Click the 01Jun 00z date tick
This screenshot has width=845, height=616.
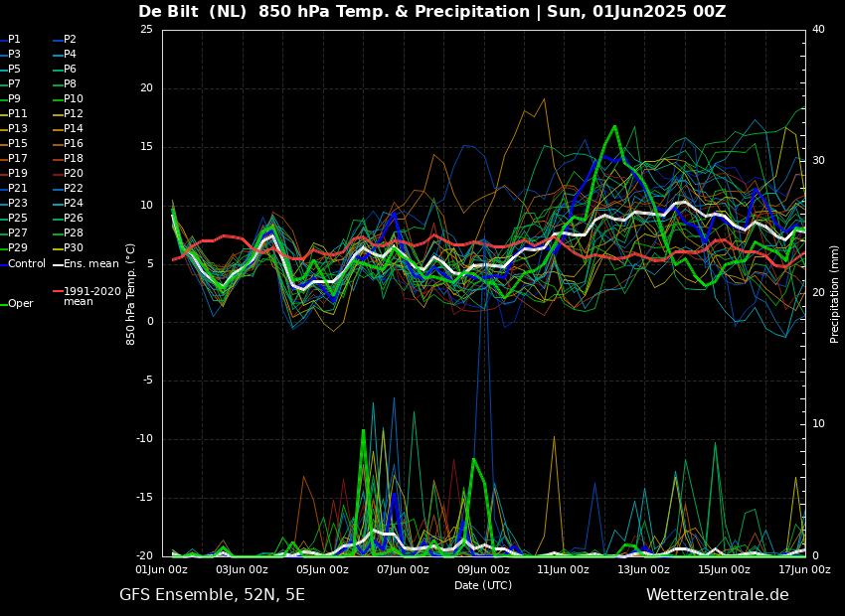click(x=162, y=569)
